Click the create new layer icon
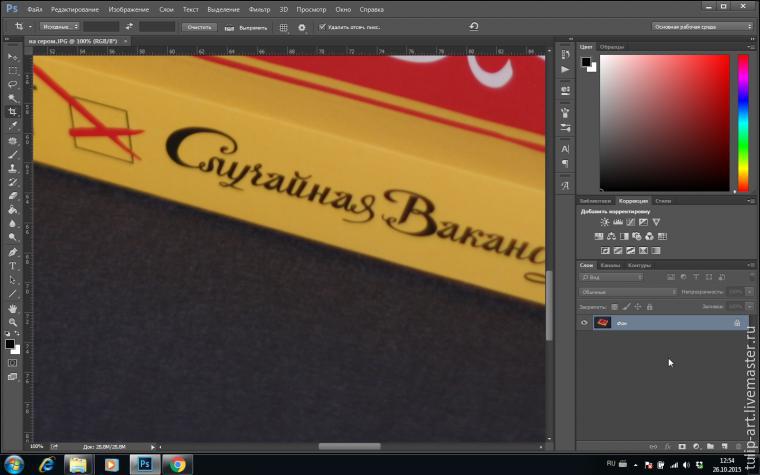 [x=724, y=445]
